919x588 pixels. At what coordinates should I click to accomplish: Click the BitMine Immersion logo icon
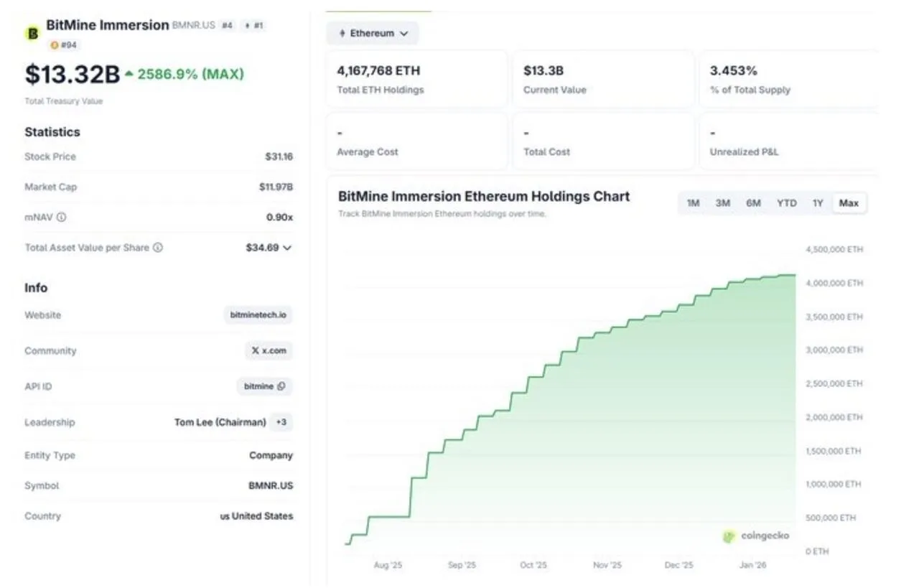pos(32,33)
